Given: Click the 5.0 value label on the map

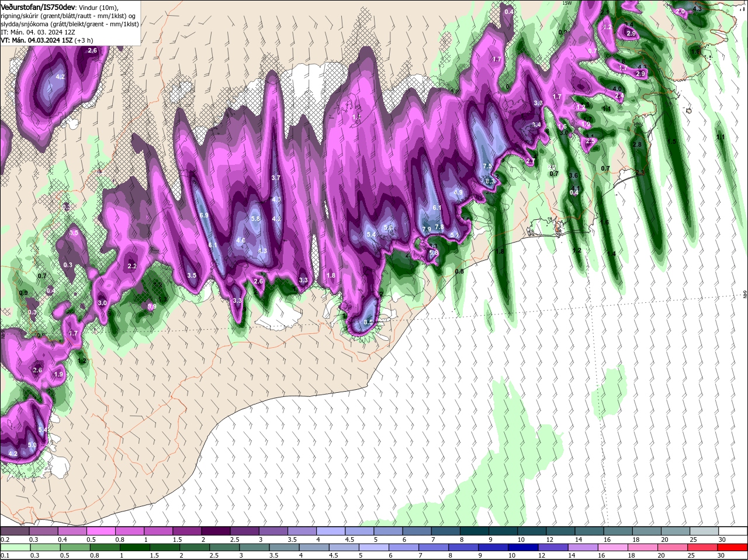Looking at the screenshot, I should (32, 445).
